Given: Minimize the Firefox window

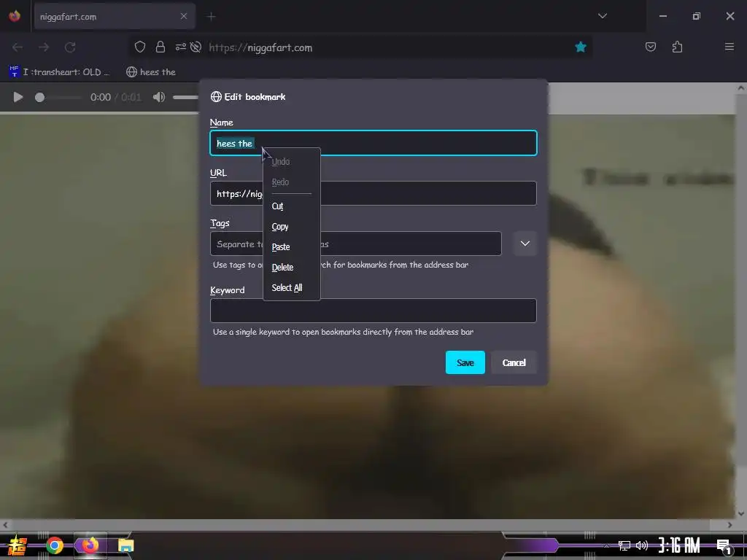Looking at the screenshot, I should (662, 16).
